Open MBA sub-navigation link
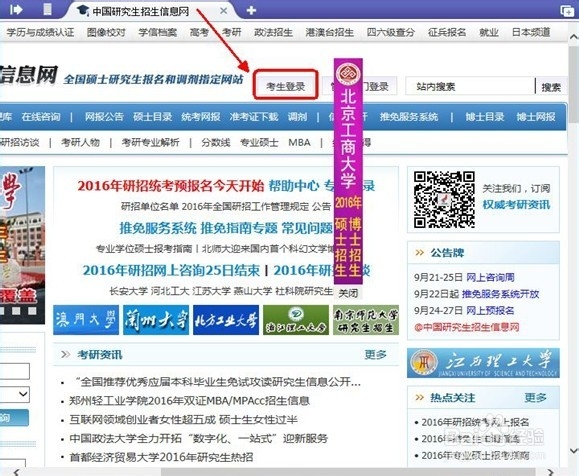The image size is (579, 476). (x=299, y=142)
